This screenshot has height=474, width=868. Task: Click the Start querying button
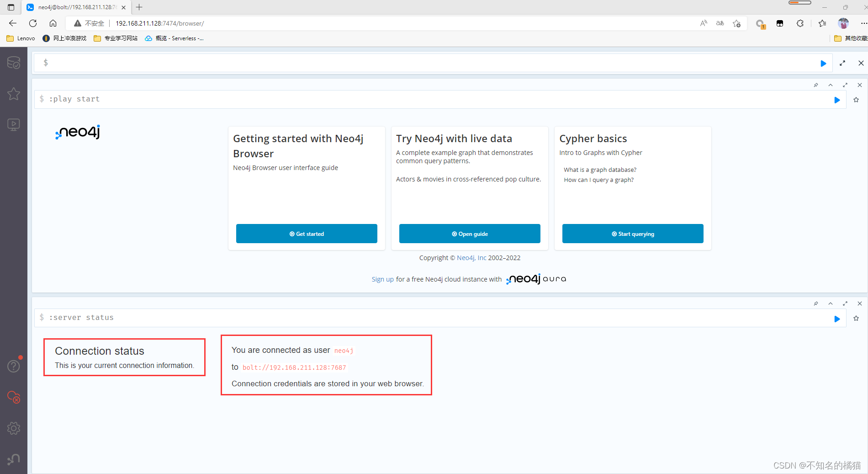[x=633, y=234]
